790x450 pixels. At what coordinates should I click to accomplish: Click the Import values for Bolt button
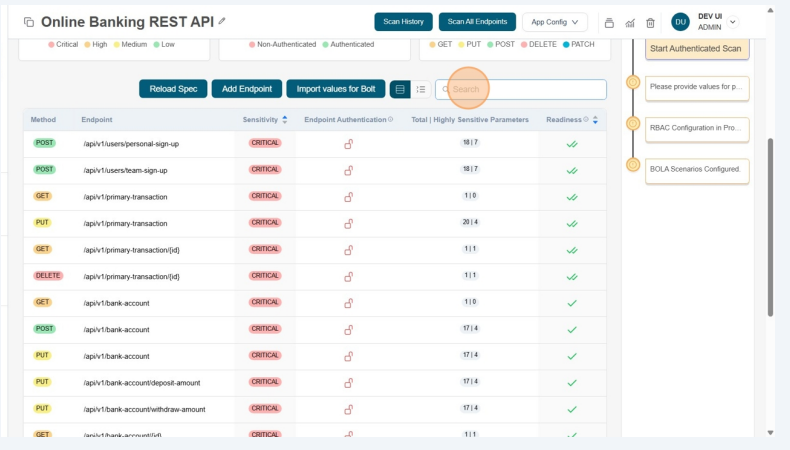(x=335, y=89)
